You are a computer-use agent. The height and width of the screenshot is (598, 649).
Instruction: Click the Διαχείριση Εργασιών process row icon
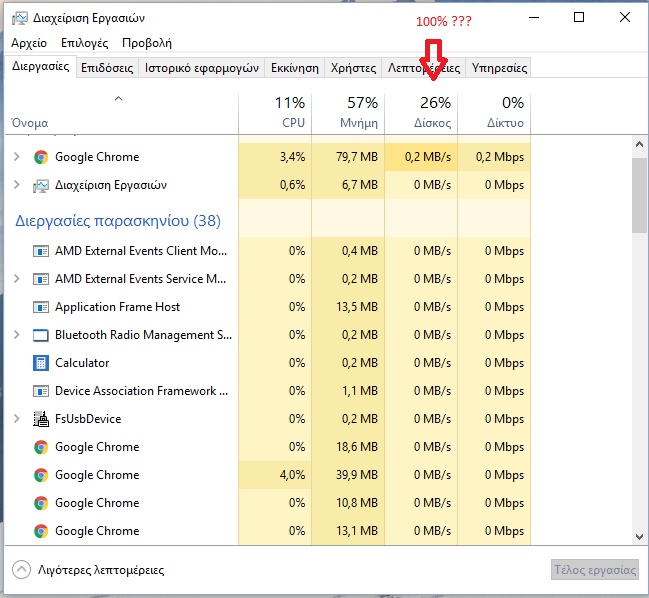(41, 185)
